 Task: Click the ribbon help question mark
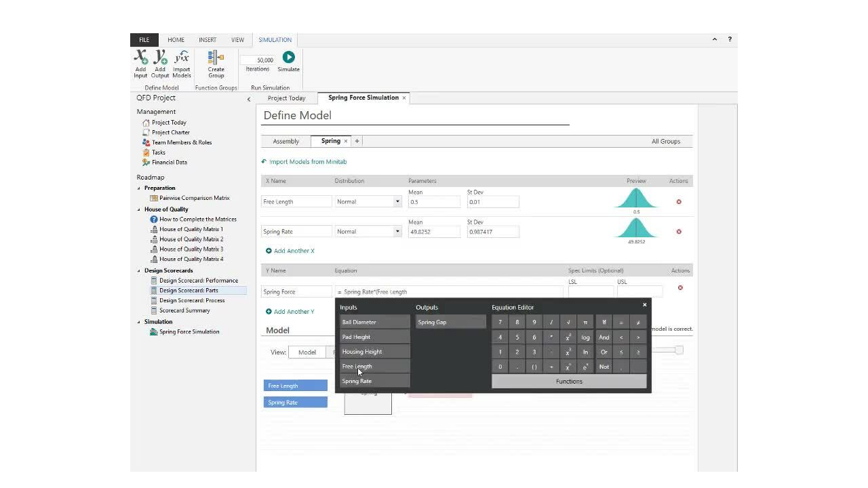click(730, 39)
